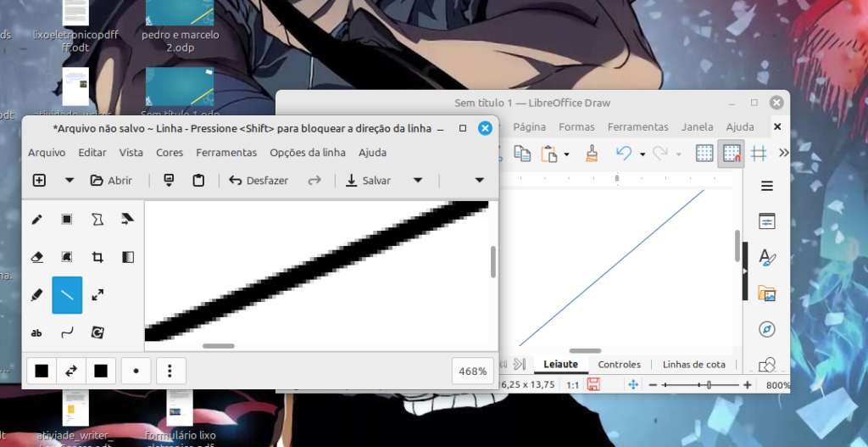Screen dimensions: 868x447
Task: Expand the Salvar dropdown arrow
Action: point(417,180)
